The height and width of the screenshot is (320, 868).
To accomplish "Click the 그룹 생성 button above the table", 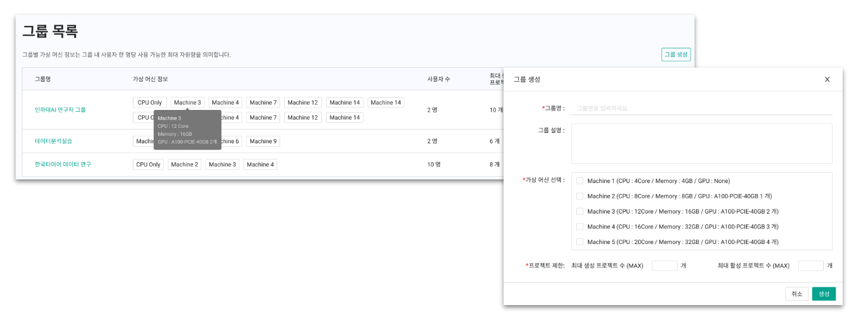I will pyautogui.click(x=676, y=55).
